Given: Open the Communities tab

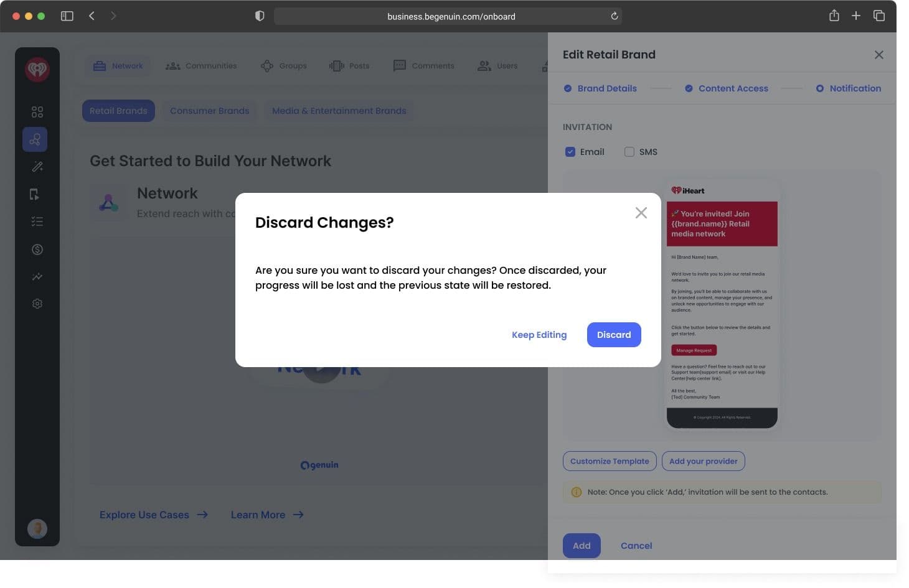Looking at the screenshot, I should point(201,66).
